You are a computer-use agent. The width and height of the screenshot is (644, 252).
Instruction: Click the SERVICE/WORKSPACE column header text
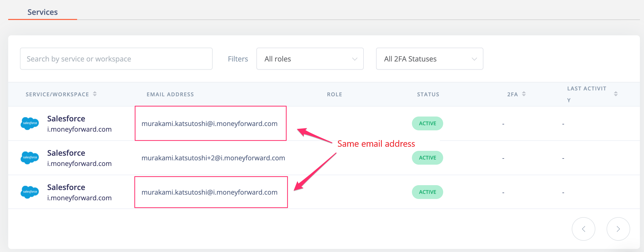pos(57,94)
